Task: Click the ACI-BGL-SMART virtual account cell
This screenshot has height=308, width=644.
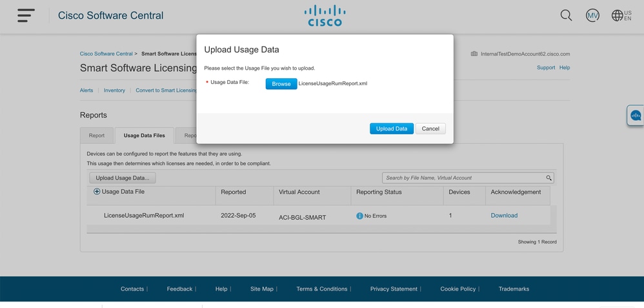Action: (x=302, y=218)
